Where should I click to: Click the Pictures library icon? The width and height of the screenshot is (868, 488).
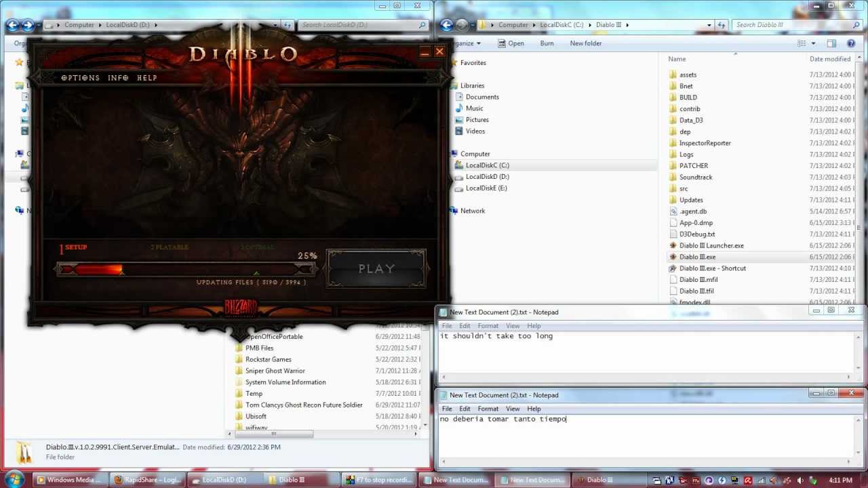pyautogui.click(x=459, y=120)
